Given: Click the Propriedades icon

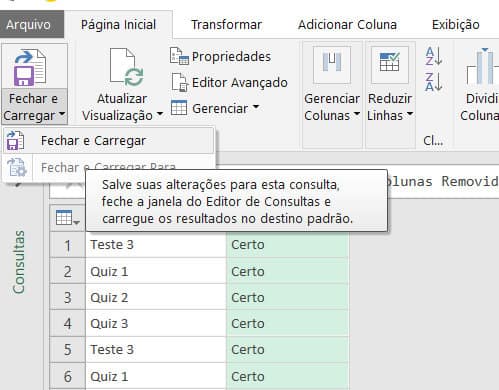Looking at the screenshot, I should click(179, 56).
